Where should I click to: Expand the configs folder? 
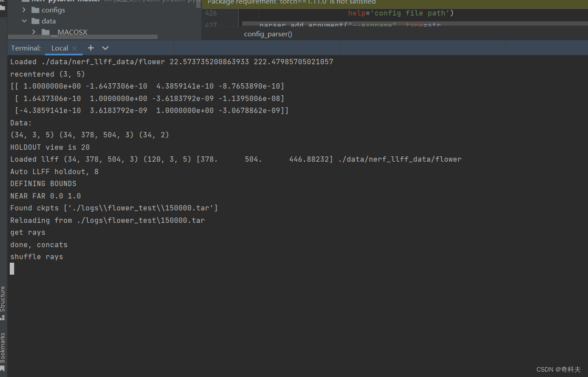pyautogui.click(x=24, y=10)
